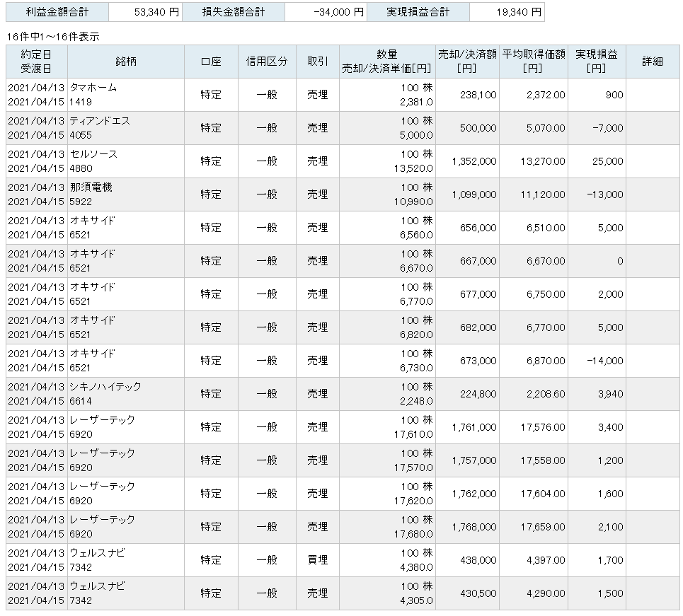Click the 詳細 column header

pos(653,62)
